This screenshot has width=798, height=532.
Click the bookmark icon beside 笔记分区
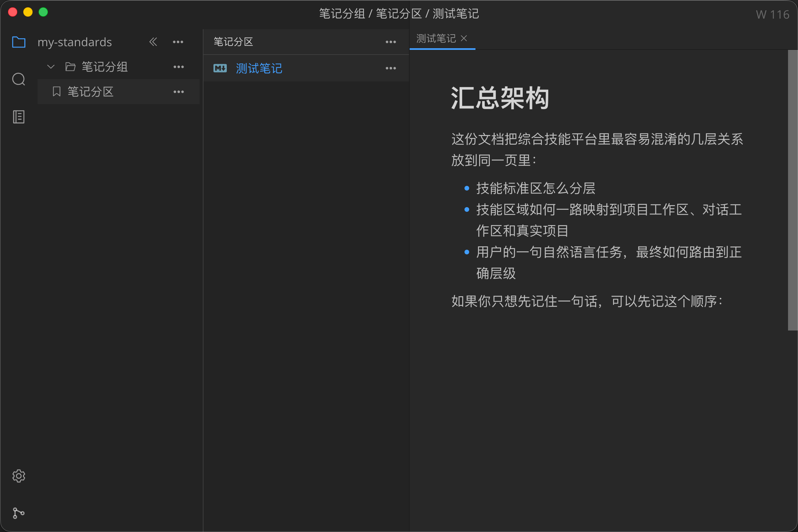pyautogui.click(x=57, y=92)
